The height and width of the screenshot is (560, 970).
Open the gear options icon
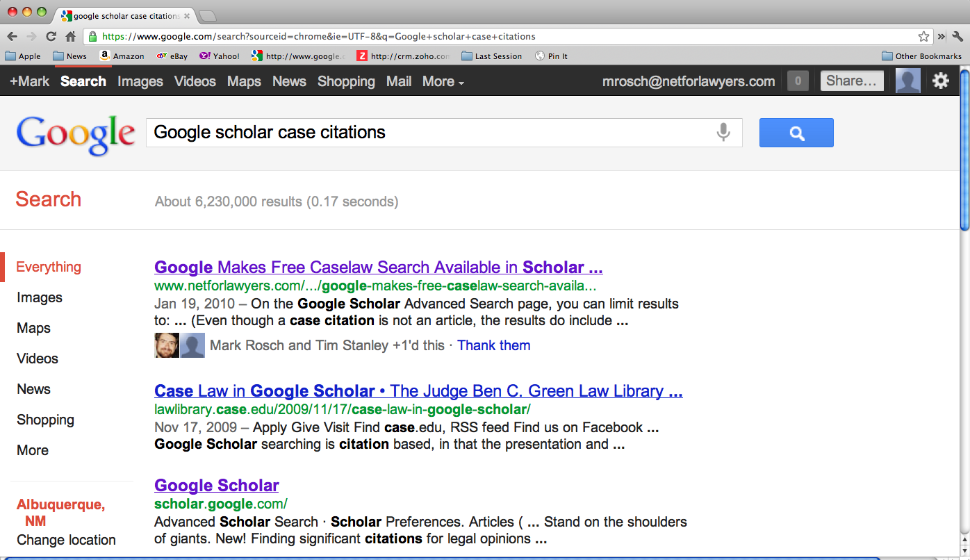coord(941,81)
